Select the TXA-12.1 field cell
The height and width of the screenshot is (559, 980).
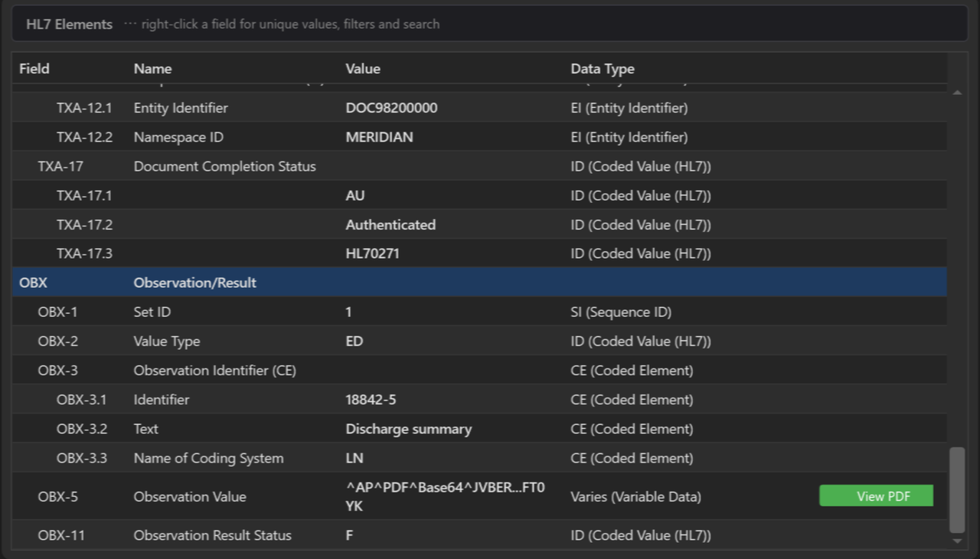(84, 108)
